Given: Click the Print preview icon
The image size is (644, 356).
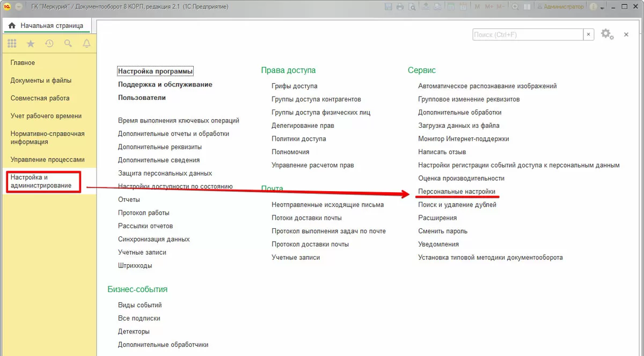Looking at the screenshot, I should point(412,7).
